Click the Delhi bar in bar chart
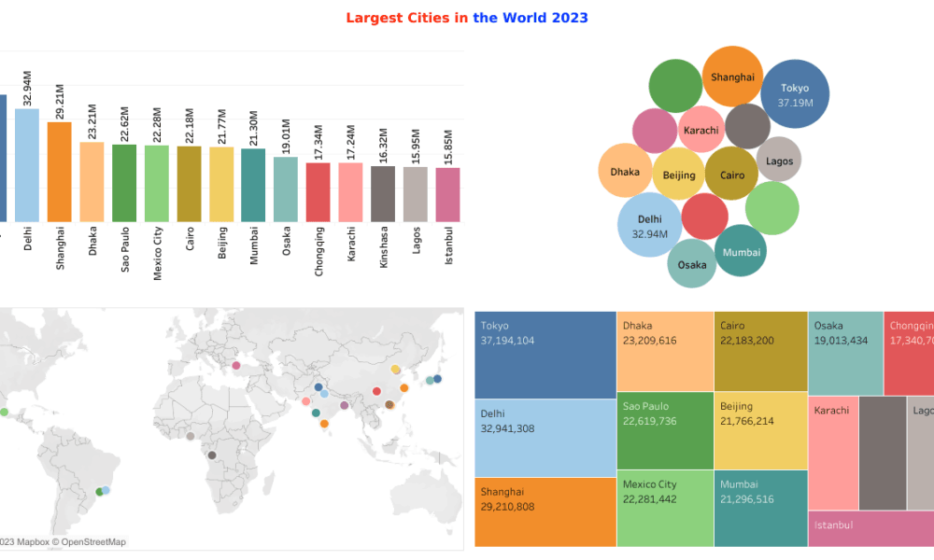The image size is (934, 560). pyautogui.click(x=27, y=164)
